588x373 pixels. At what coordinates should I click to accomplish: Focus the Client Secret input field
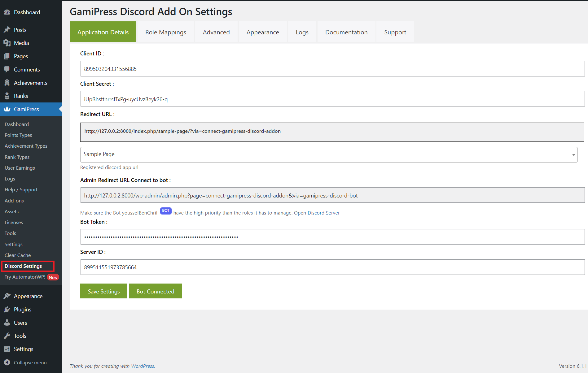(332, 99)
